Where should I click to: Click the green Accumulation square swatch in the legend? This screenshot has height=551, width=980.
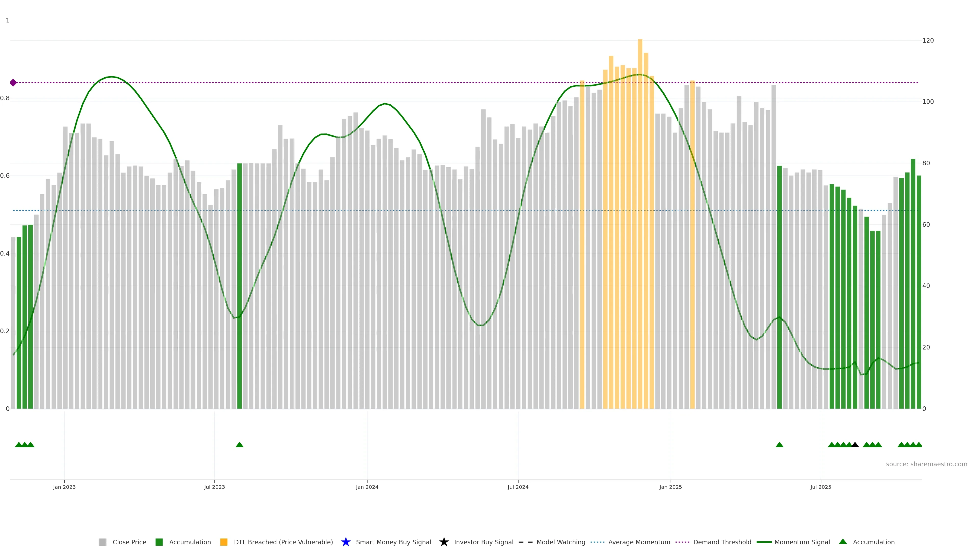[x=159, y=542]
